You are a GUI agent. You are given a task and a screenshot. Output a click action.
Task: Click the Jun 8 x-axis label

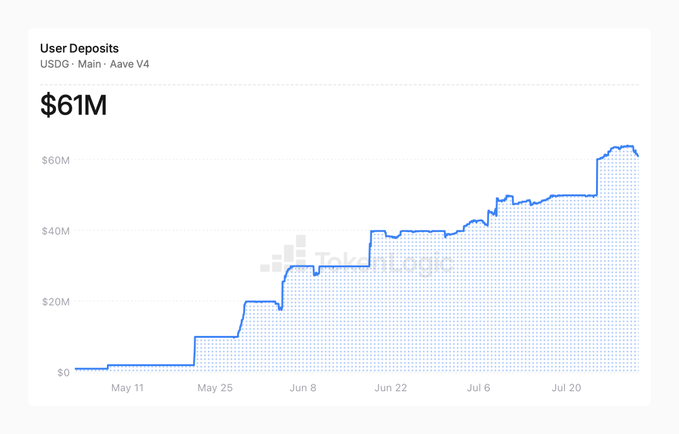coord(303,388)
